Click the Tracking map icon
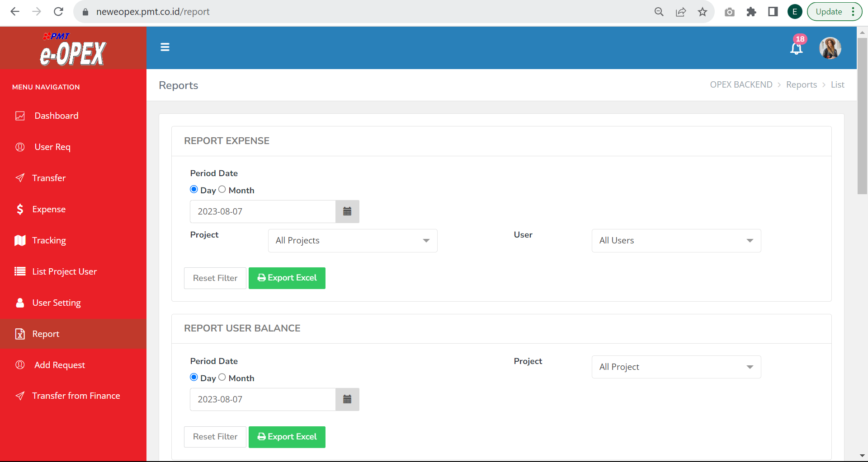The width and height of the screenshot is (868, 462). pyautogui.click(x=20, y=240)
